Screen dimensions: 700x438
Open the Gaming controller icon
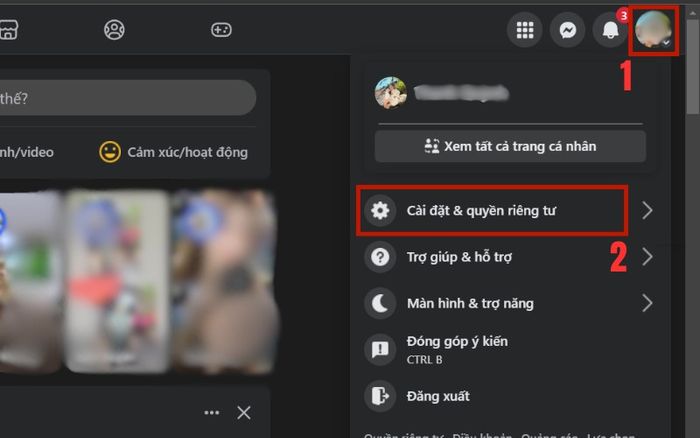click(x=221, y=30)
